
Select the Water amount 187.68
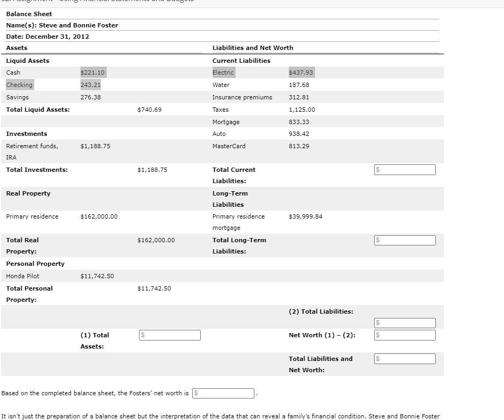click(x=299, y=85)
